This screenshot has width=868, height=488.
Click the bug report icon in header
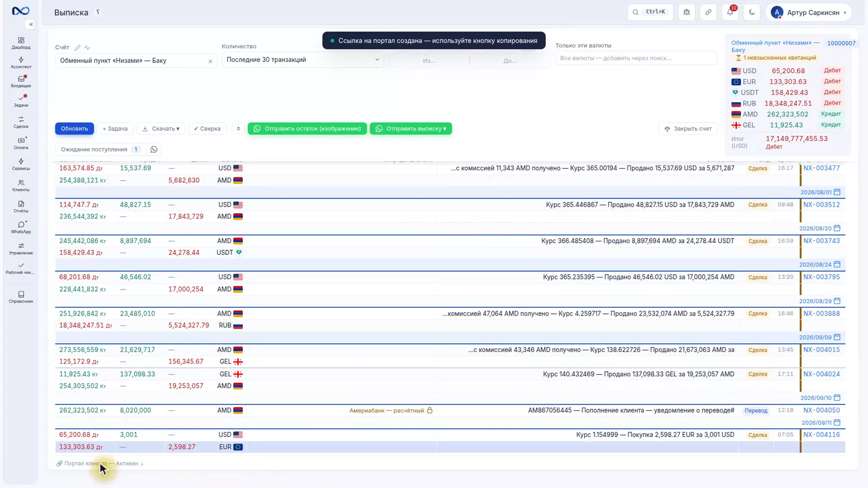(x=687, y=12)
